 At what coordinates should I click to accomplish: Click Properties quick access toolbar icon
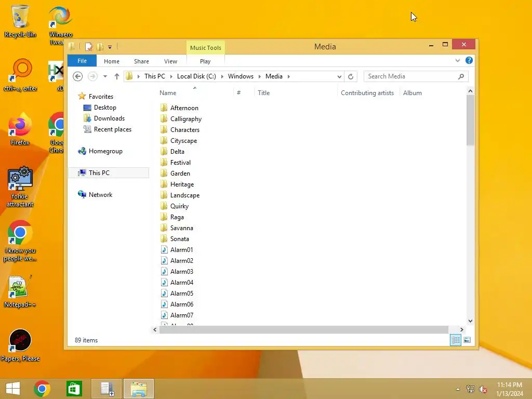point(89,47)
